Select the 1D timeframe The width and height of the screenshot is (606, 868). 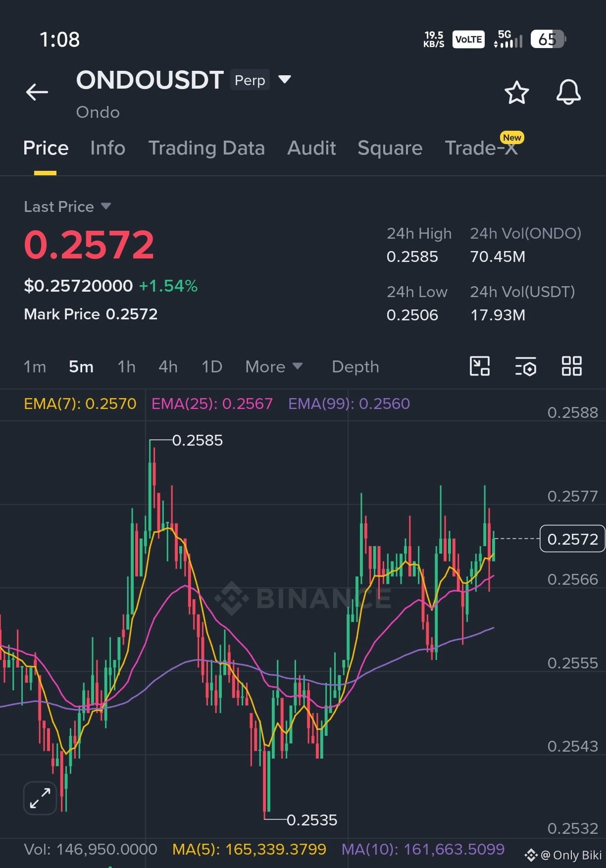coord(212,367)
